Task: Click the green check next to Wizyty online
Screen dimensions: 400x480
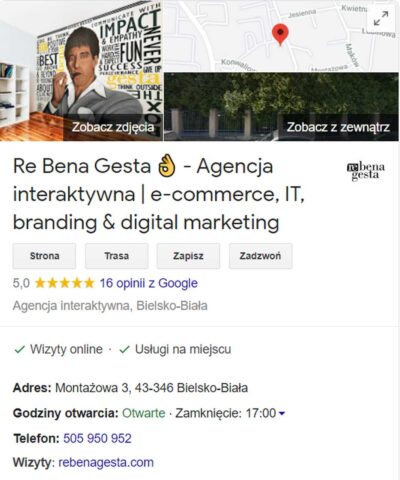Action: click(20, 350)
